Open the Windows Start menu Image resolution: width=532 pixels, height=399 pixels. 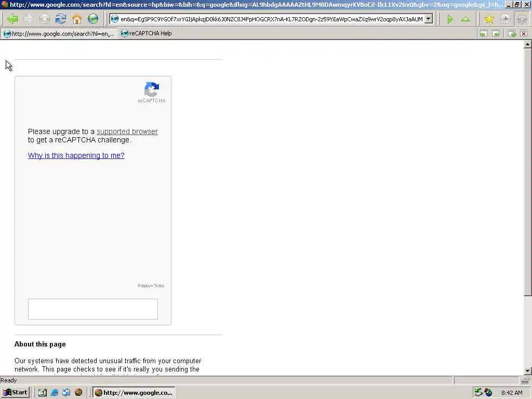pos(15,393)
